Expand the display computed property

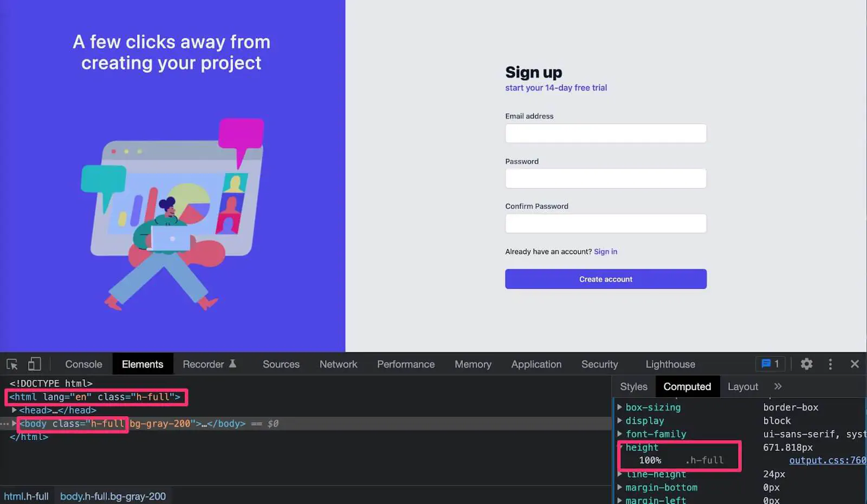[x=619, y=421]
